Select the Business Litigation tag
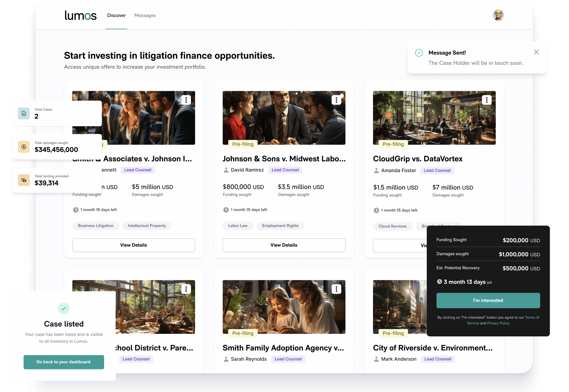The width and height of the screenshot is (569, 392). [x=96, y=226]
